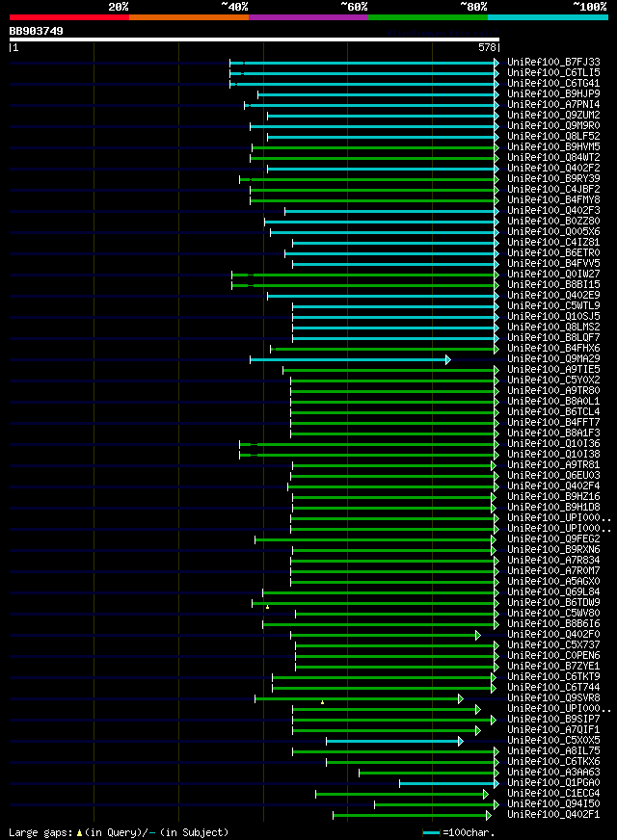Click UniRef100_C4IZ81 label
The width and height of the screenshot is (617, 840).
tap(553, 242)
